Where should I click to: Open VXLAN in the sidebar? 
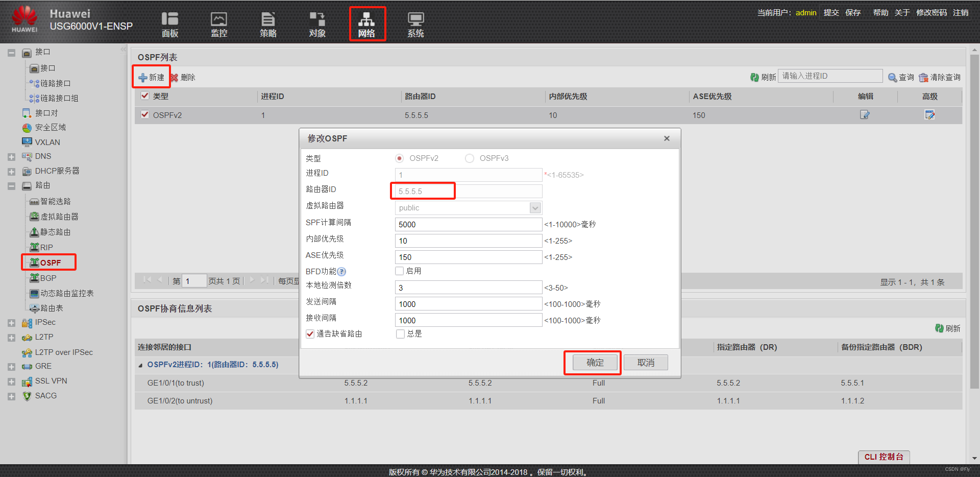click(x=47, y=142)
